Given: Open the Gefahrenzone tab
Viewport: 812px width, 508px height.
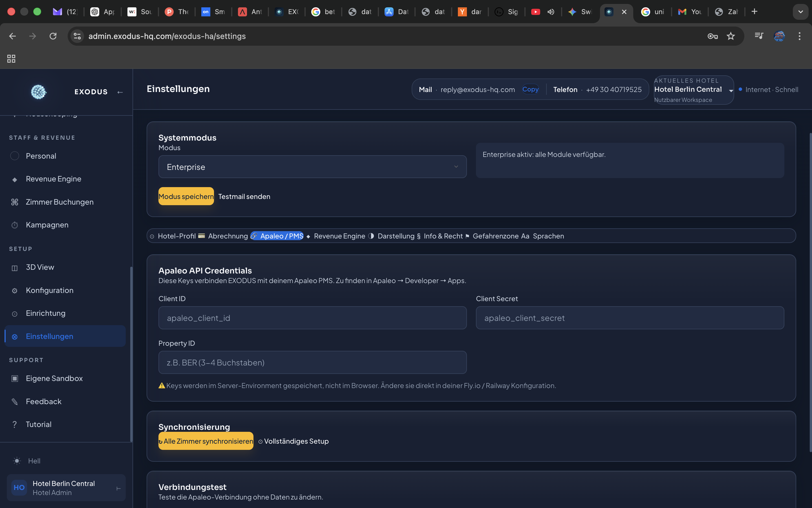Looking at the screenshot, I should tap(492, 236).
